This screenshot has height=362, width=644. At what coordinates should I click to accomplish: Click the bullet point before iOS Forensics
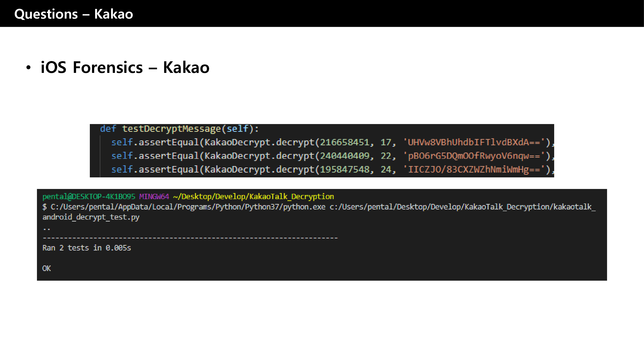pyautogui.click(x=28, y=68)
